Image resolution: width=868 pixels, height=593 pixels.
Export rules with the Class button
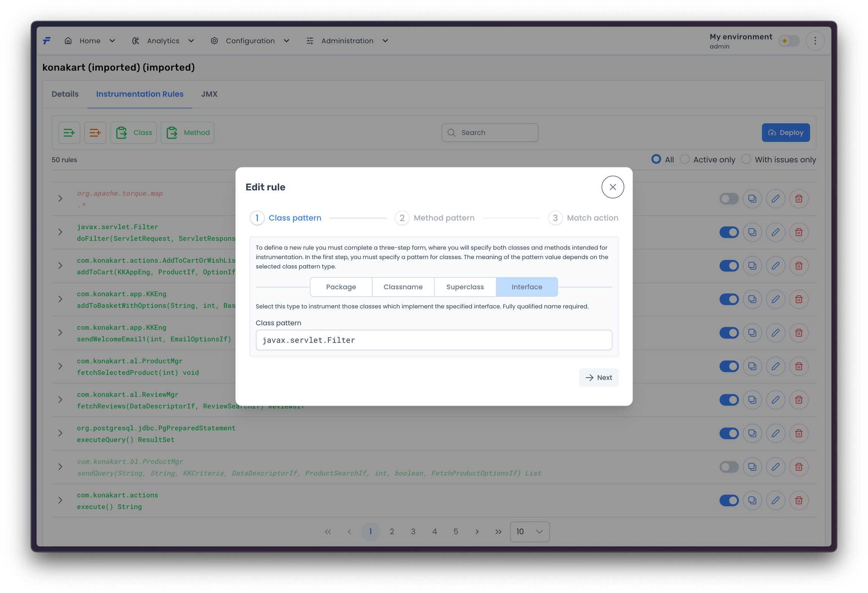(133, 133)
